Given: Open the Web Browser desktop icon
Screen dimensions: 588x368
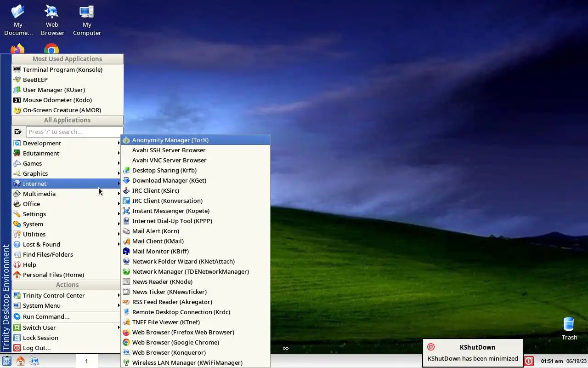Looking at the screenshot, I should [x=52, y=20].
